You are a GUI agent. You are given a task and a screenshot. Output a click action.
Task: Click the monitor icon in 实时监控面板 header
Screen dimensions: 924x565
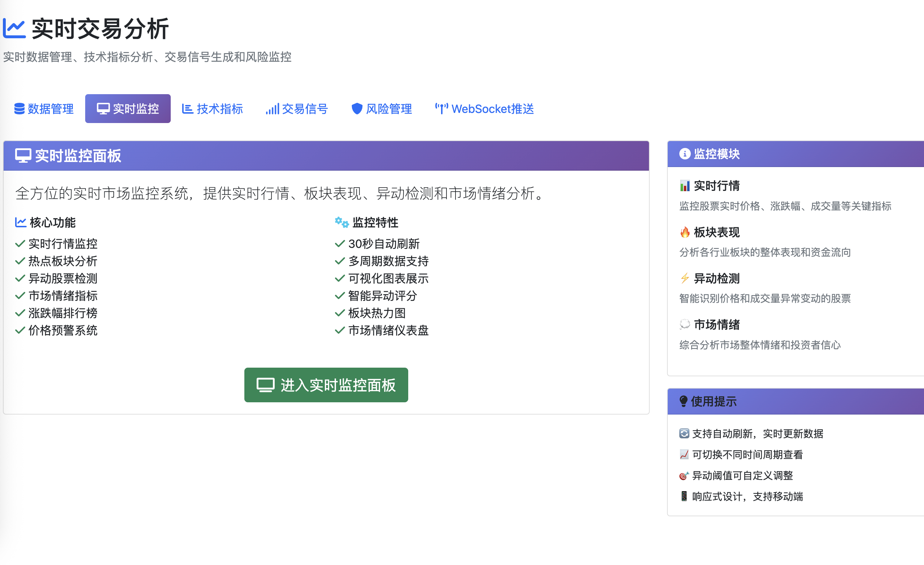click(23, 156)
